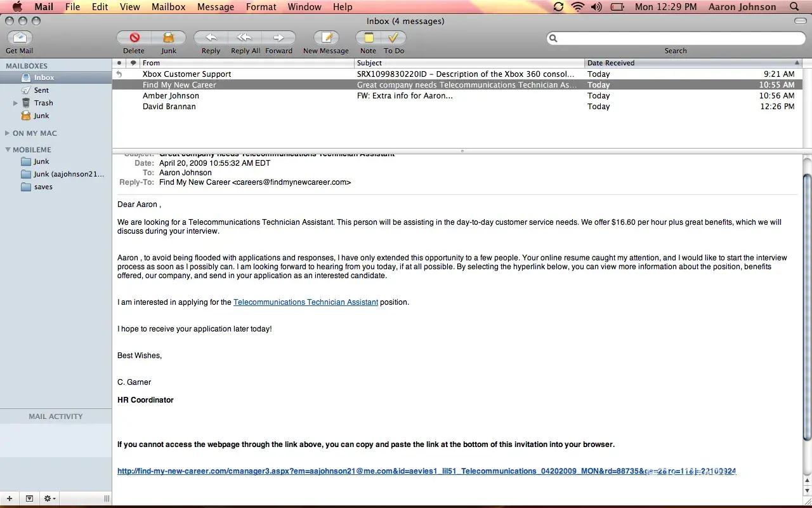Click the find-my-new-career.com URL link
Viewport: 812px width, 508px height.
click(x=426, y=471)
